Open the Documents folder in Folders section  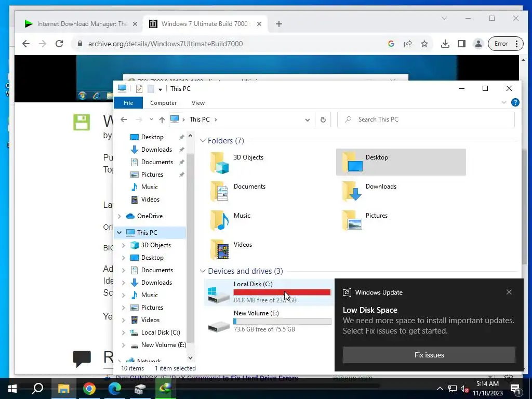[x=237, y=191]
